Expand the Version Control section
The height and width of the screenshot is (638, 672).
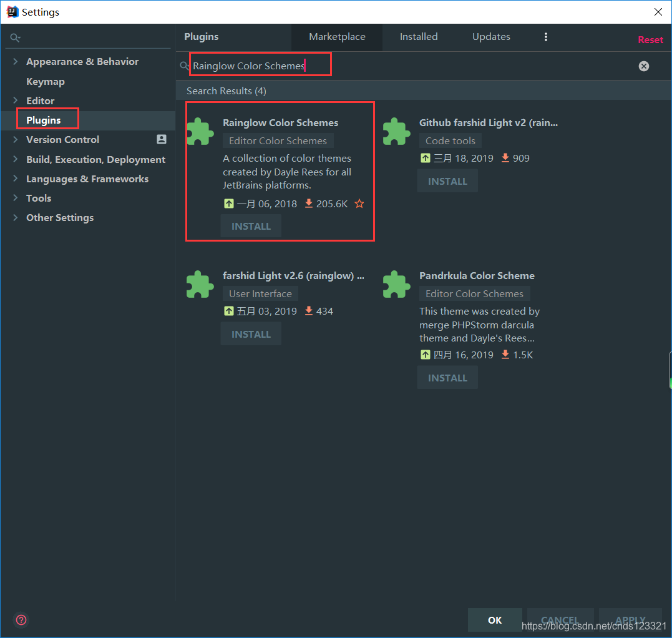point(16,139)
